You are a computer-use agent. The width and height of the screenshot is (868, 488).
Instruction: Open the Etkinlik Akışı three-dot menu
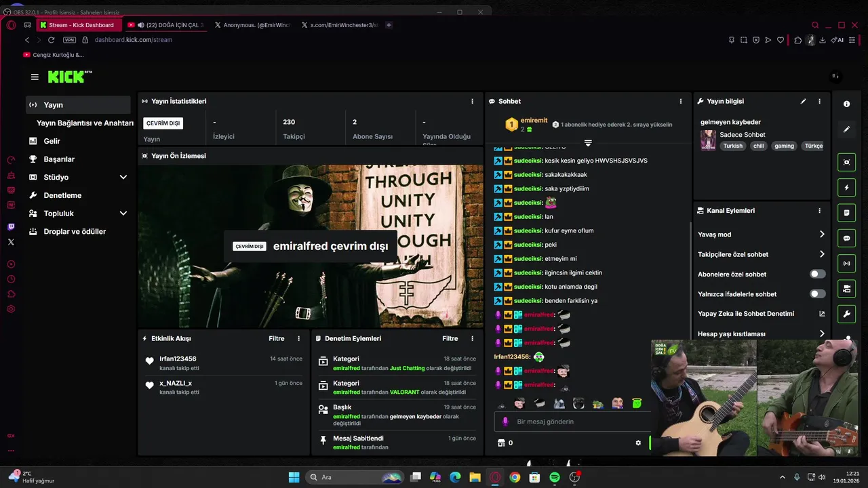click(298, 338)
